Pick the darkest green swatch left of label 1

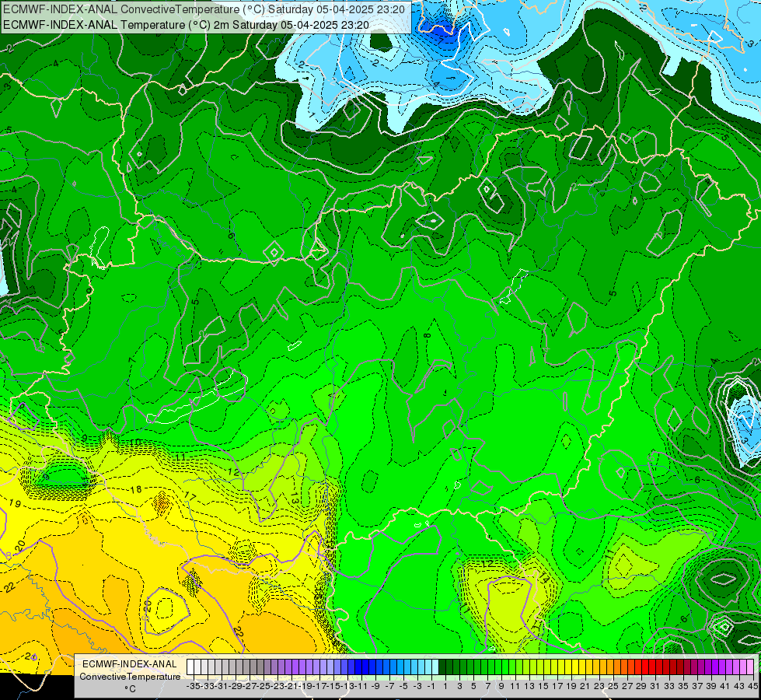coord(442,667)
